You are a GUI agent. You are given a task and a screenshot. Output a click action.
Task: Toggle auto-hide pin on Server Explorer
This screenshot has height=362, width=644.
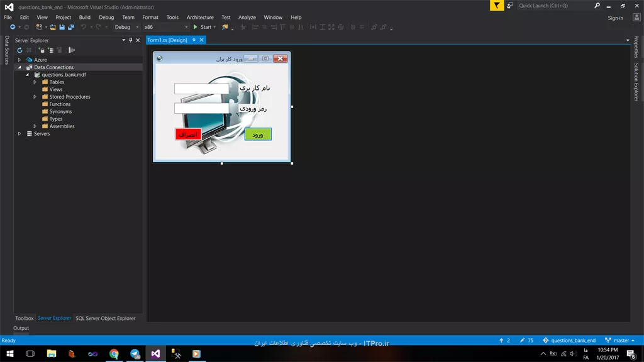coord(131,40)
